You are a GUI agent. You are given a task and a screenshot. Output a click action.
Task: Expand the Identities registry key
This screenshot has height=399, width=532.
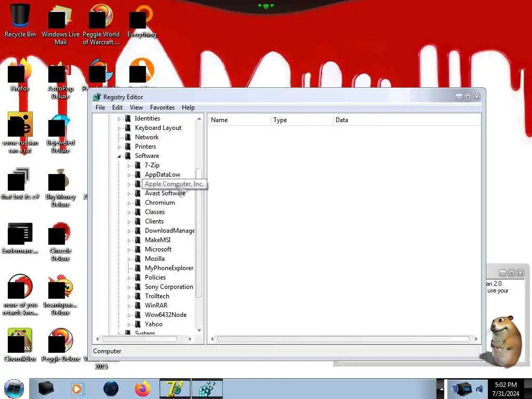(119, 119)
